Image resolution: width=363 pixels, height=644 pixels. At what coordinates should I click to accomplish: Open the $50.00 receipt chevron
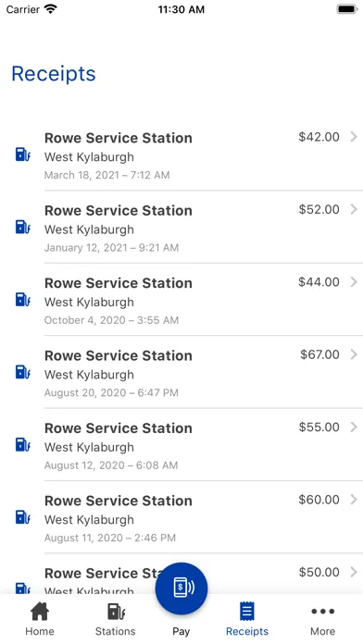point(354,572)
